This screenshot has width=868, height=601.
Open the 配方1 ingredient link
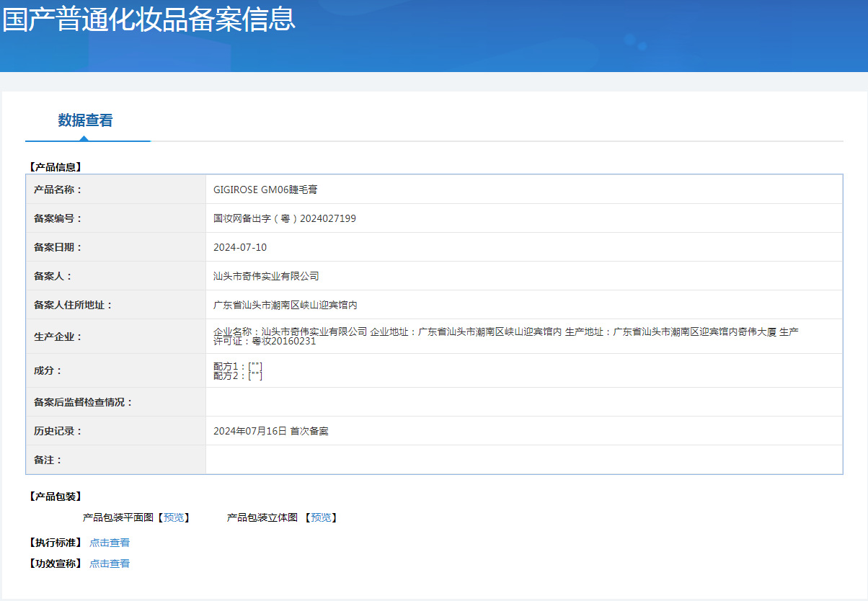click(x=255, y=367)
